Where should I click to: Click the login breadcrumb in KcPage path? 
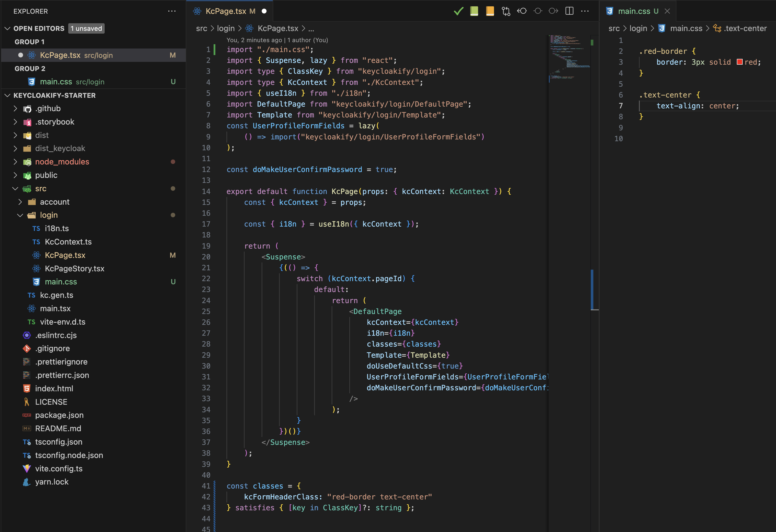[226, 28]
